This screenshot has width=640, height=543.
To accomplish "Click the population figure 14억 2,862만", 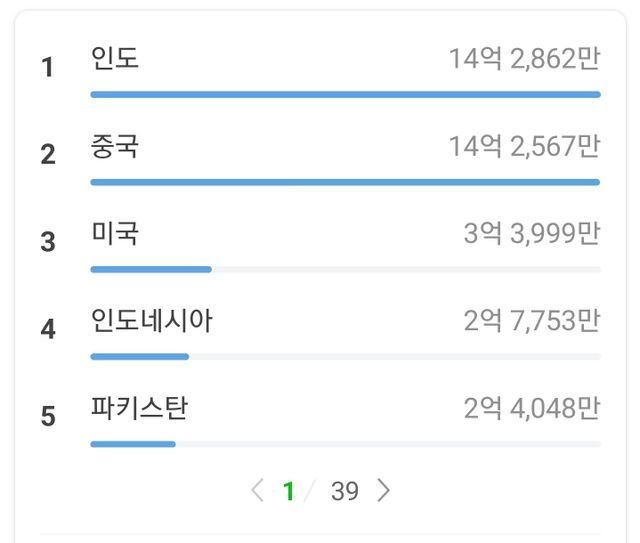I will coord(524,59).
